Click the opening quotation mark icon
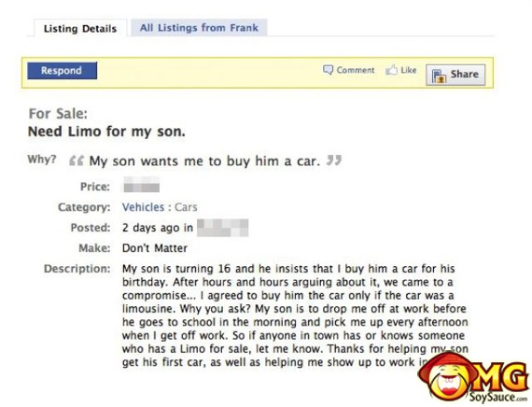Viewport: 532px width, 407px height. pos(77,161)
